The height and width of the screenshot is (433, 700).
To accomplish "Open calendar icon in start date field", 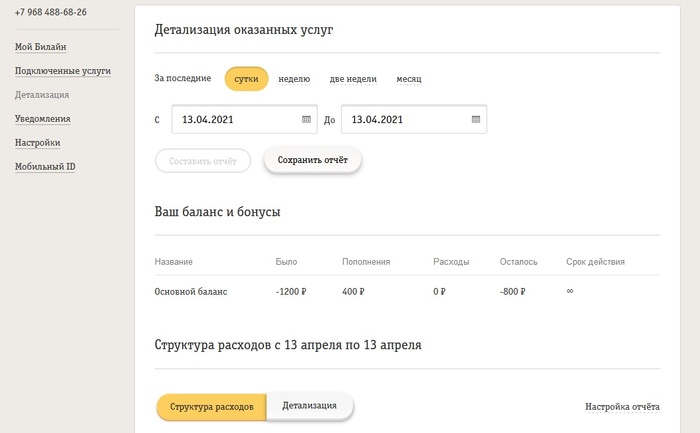I will (306, 120).
